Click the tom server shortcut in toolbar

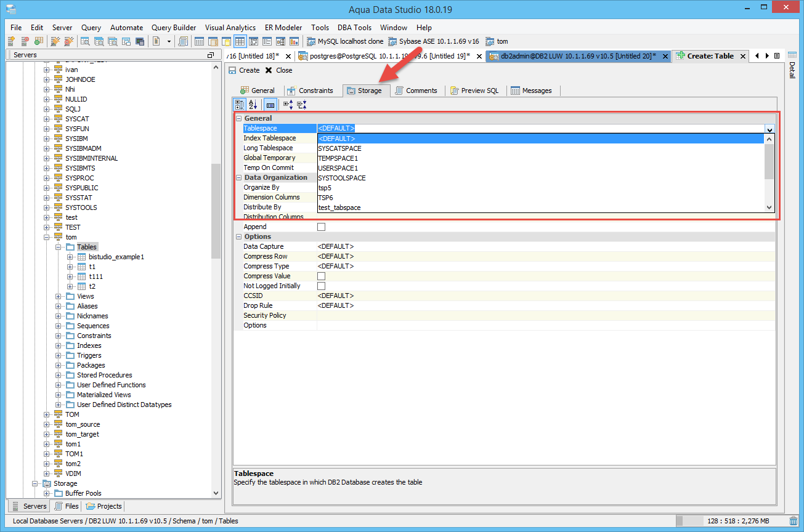[497, 41]
